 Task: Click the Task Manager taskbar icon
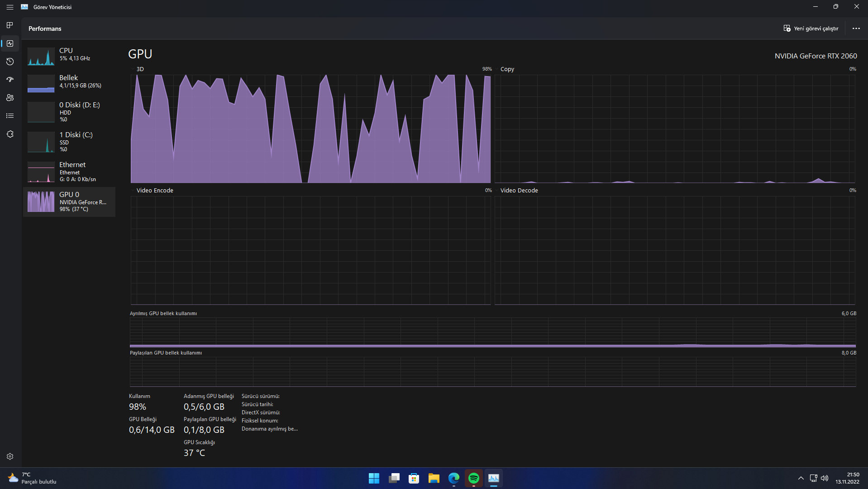click(x=493, y=478)
